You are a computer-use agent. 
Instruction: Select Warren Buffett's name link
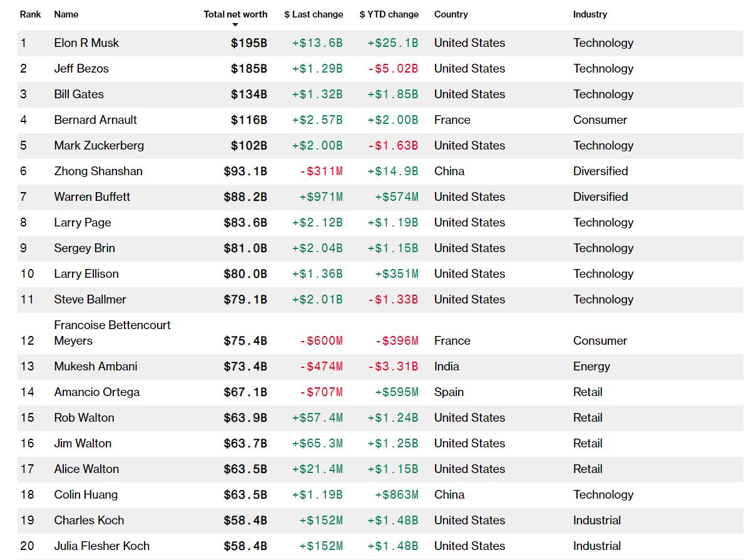[92, 197]
